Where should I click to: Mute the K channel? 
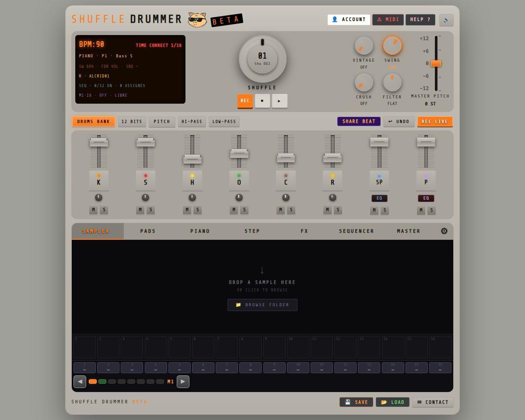click(x=93, y=210)
